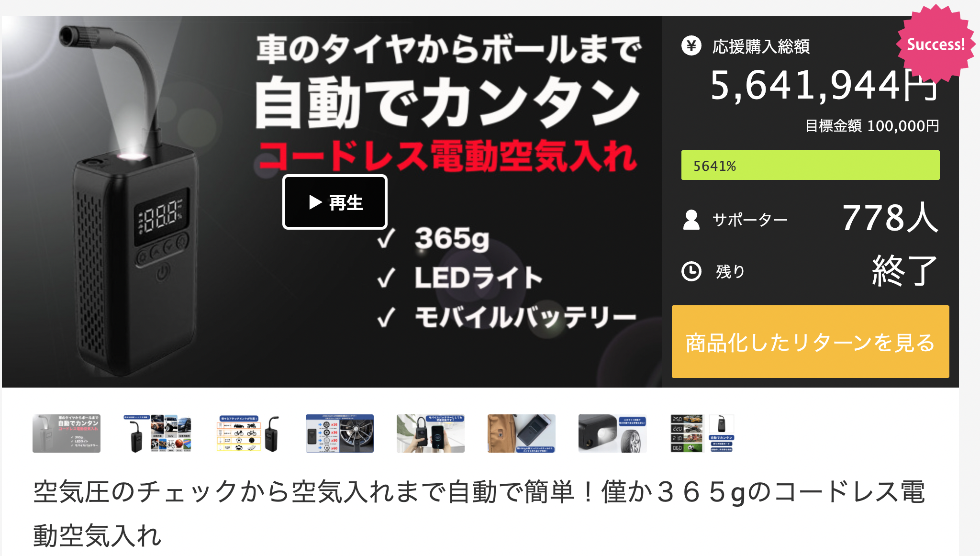Click the total amount 5,641,944円
The height and width of the screenshot is (556, 980).
coord(824,86)
